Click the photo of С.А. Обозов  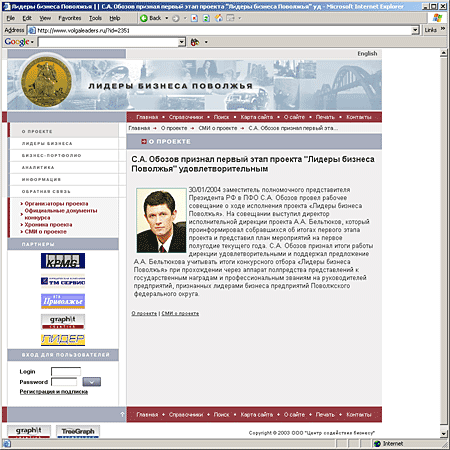[161, 220]
